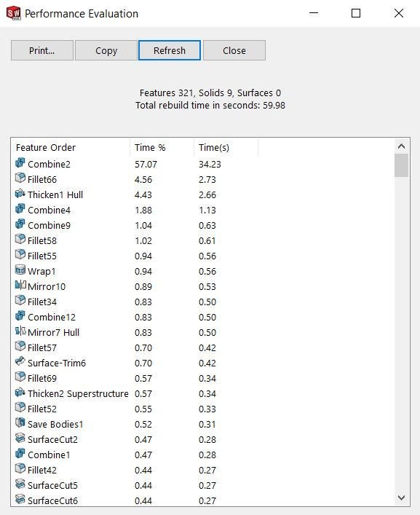Click the Print... button
This screenshot has height=515, width=420.
click(x=42, y=50)
